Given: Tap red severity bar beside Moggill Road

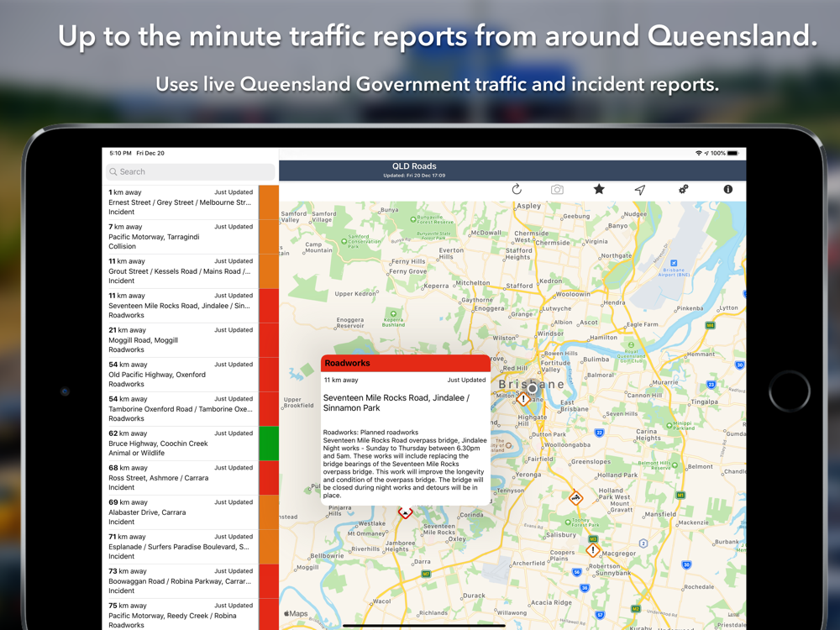Looking at the screenshot, I should click(x=269, y=340).
